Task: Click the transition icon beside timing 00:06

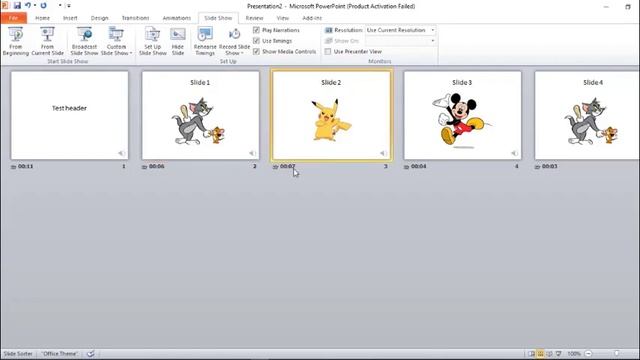Action: pos(144,167)
